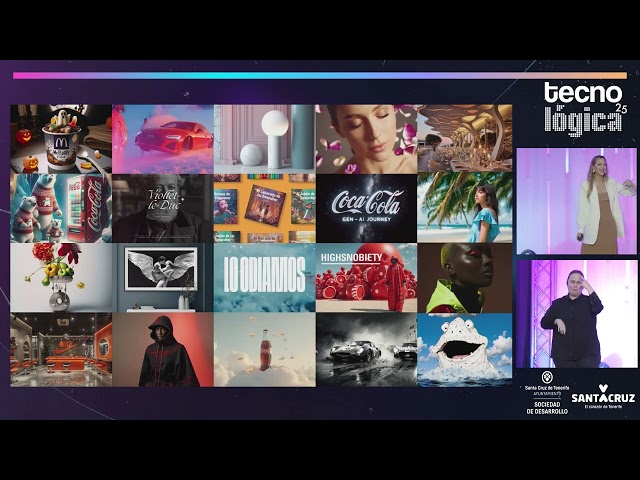The width and height of the screenshot is (640, 480).
Task: Open the Coca-Cola bottle on clouds image
Action: (264, 350)
